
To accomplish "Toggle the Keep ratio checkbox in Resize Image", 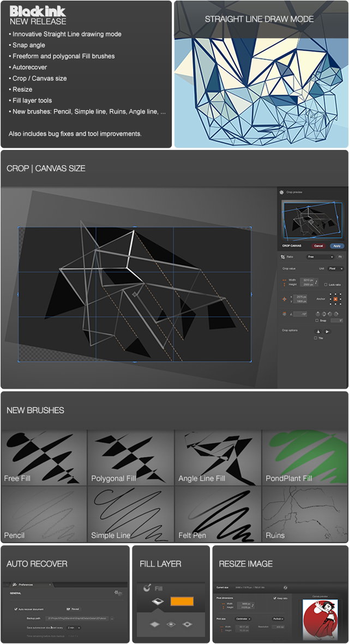I will point(275,598).
